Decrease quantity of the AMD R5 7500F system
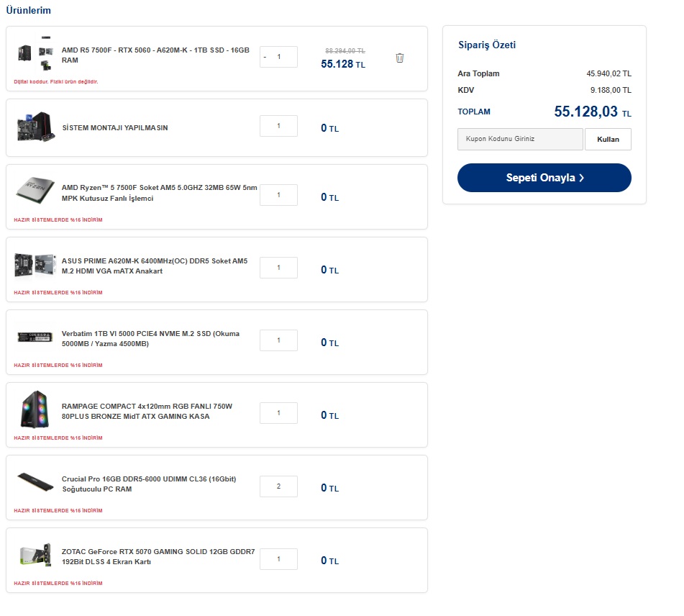This screenshot has height=616, width=684. coord(265,57)
